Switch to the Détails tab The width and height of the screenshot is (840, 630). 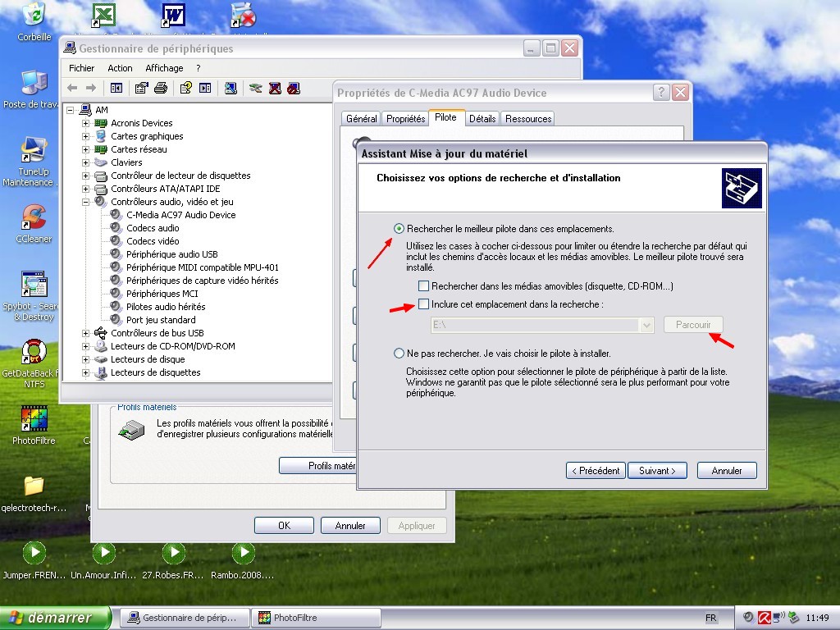pos(482,119)
